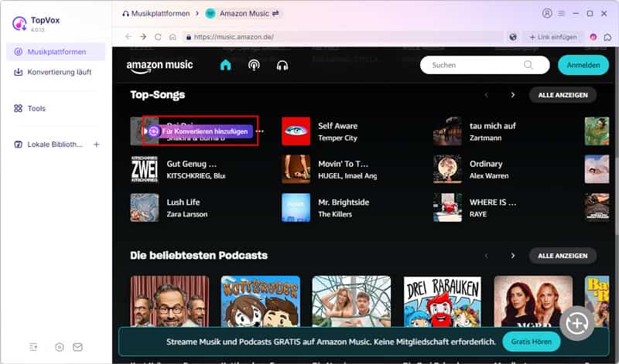Open artist RAYE
This screenshot has height=364, width=619.
(x=478, y=214)
